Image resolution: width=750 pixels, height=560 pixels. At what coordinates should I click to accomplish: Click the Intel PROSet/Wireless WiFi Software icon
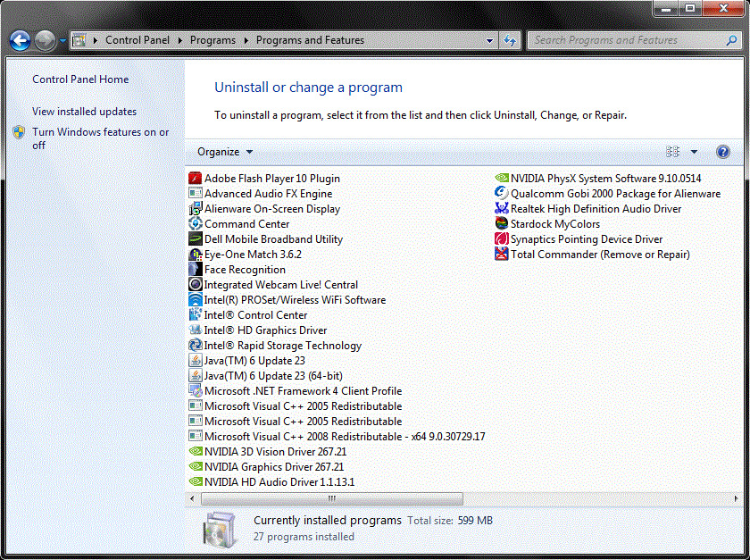tap(196, 299)
